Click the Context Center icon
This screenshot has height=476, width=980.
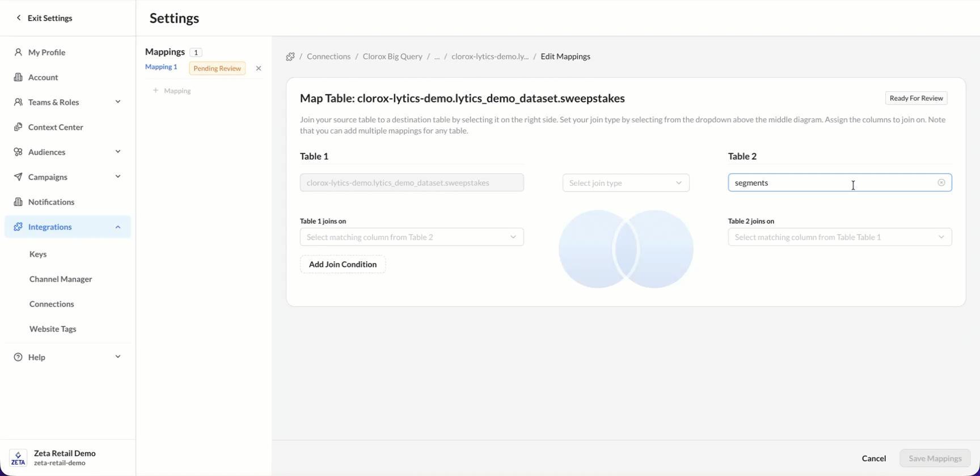18,127
